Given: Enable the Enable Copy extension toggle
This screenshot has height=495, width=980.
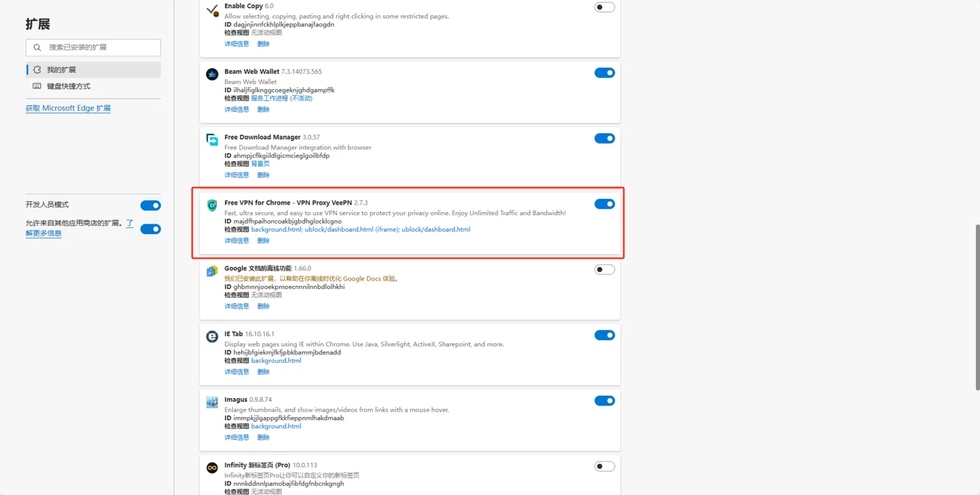Looking at the screenshot, I should pos(605,7).
